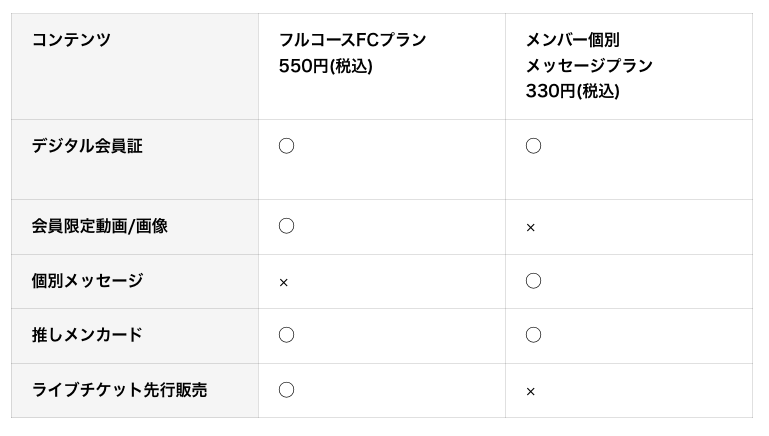This screenshot has width=769, height=436.
Task: Click the コンテンツ column header
Action: [71, 40]
